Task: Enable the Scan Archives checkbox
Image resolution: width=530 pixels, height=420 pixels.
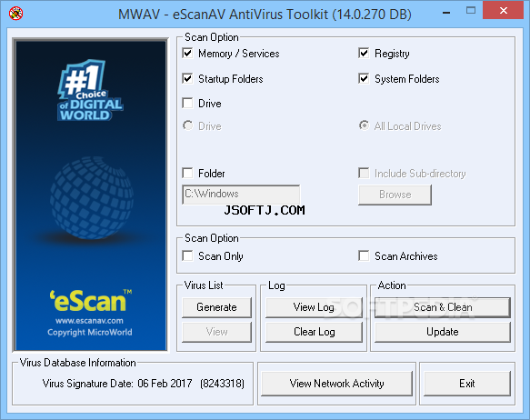Action: pyautogui.click(x=364, y=255)
